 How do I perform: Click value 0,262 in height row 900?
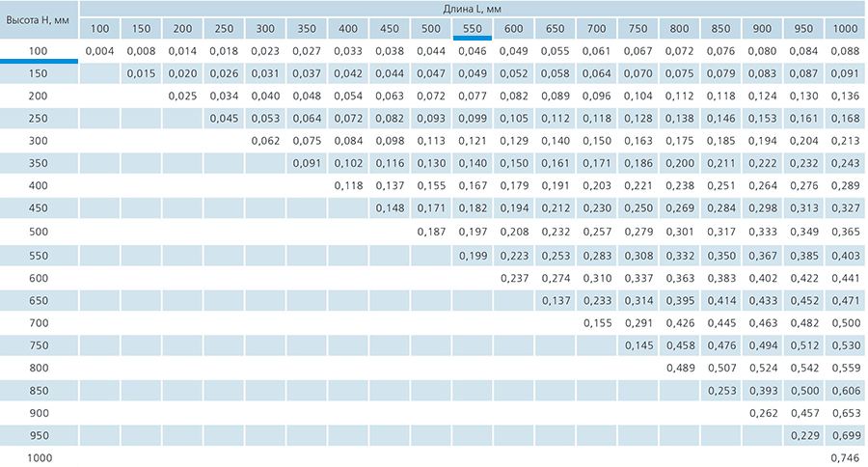763,413
